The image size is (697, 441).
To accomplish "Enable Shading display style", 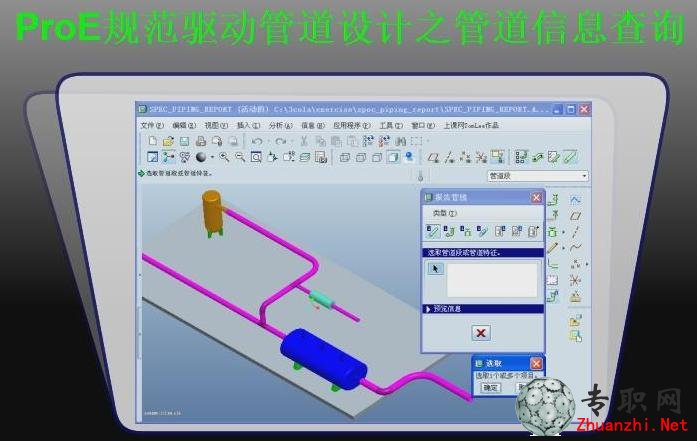I will [393, 157].
